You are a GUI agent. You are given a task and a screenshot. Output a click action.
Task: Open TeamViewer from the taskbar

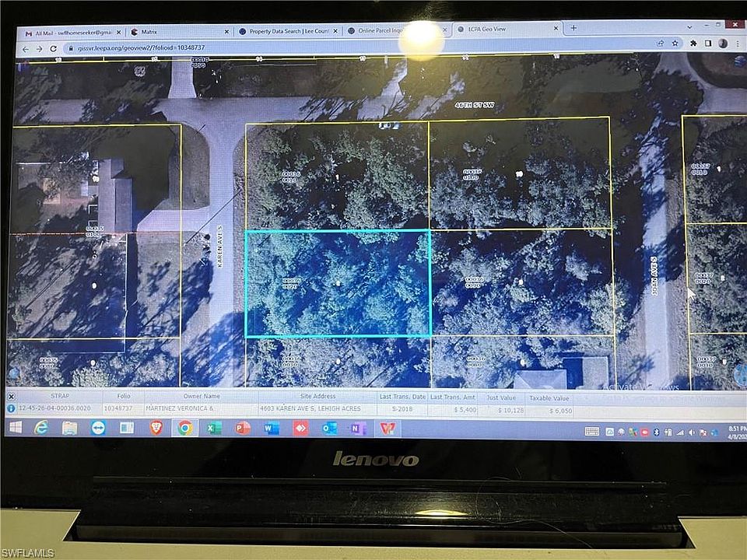click(98, 428)
